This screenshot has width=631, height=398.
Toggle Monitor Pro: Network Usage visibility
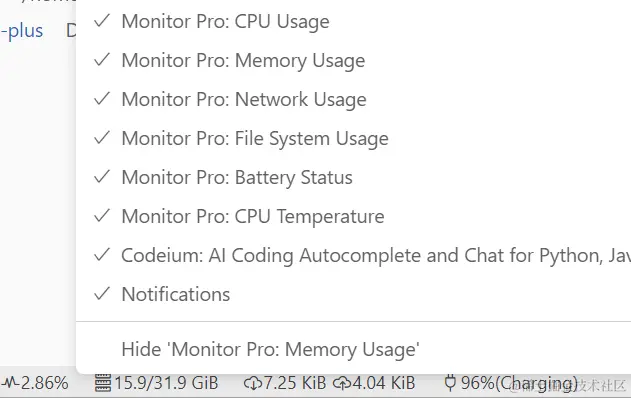(353, 99)
